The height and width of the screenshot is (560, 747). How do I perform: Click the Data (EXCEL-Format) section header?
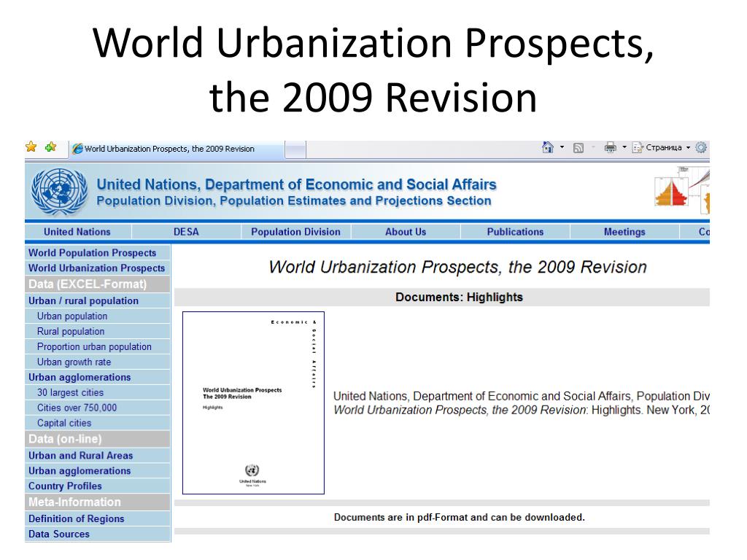[x=98, y=284]
